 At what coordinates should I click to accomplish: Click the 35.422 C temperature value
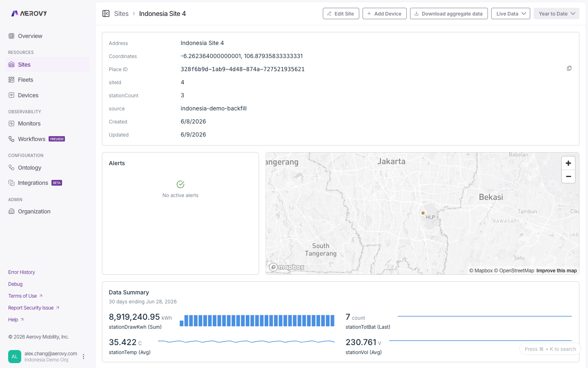point(125,342)
